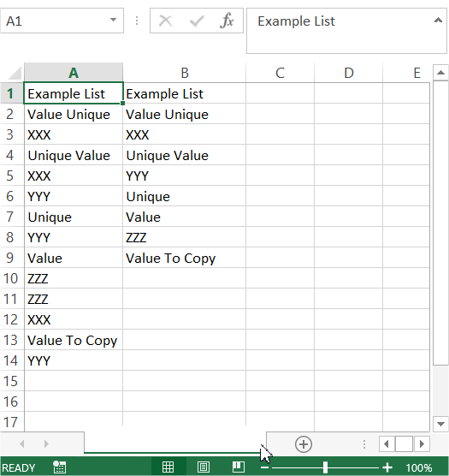Switch to Page Layout view icon

click(204, 467)
